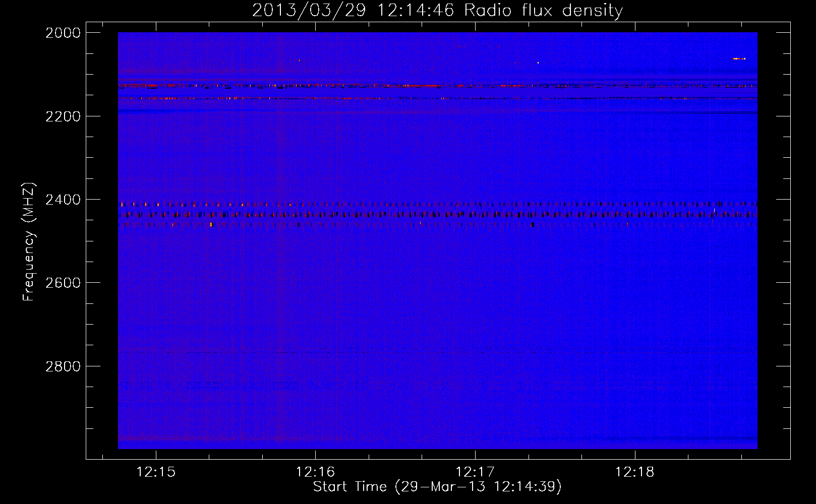Click the "Frequency (MHZ)" axis label

coord(29,242)
